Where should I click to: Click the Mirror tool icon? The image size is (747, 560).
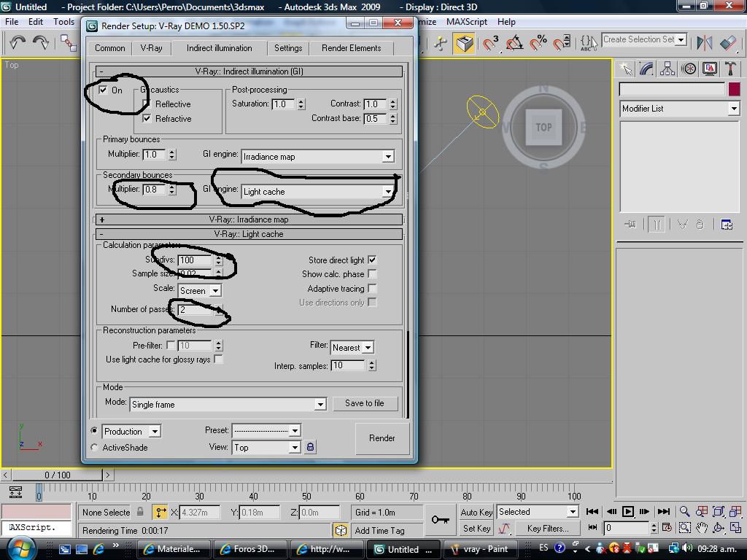(704, 43)
